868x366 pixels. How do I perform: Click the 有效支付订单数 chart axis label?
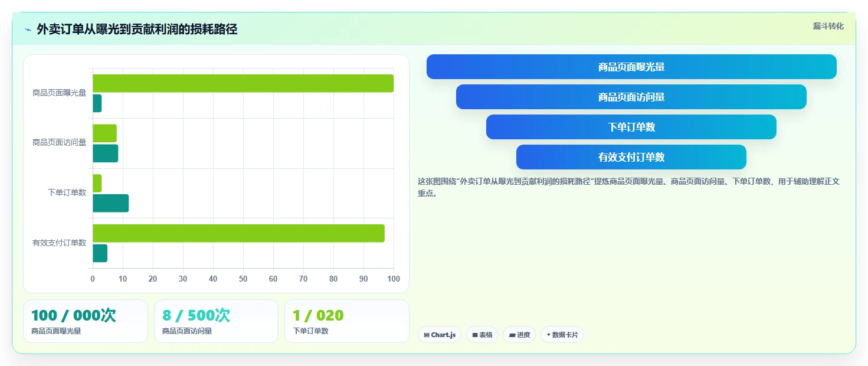pyautogui.click(x=59, y=243)
